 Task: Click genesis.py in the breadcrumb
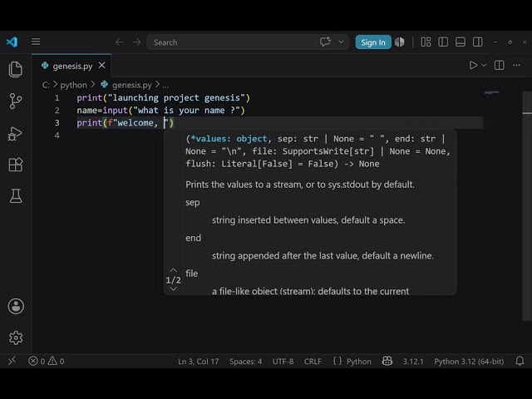click(132, 85)
